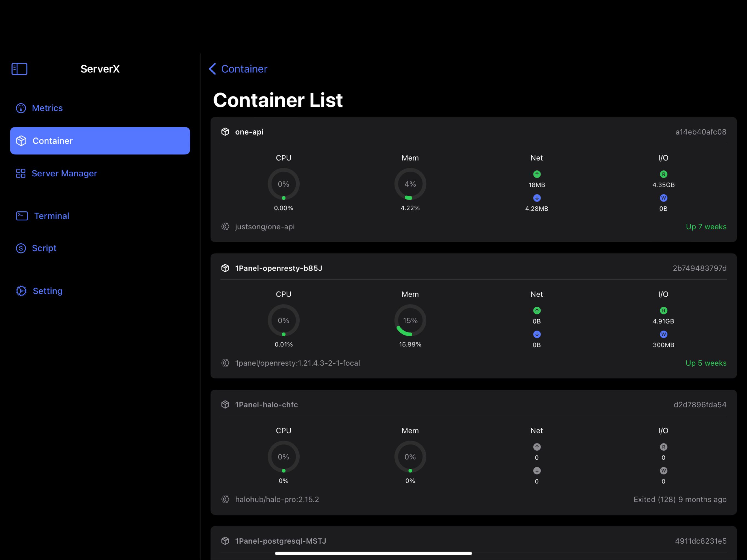The image size is (747, 560).
Task: Open the 1Panel-postgresql-MSTJ container
Action: point(281,541)
